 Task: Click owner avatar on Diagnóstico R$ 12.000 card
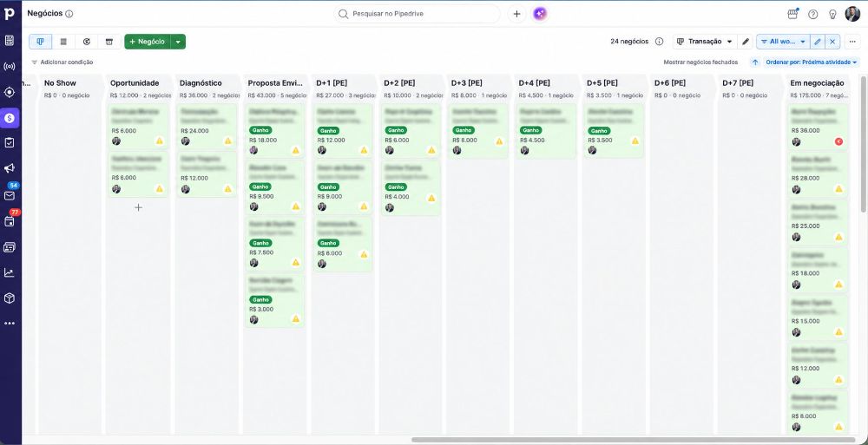(186, 189)
